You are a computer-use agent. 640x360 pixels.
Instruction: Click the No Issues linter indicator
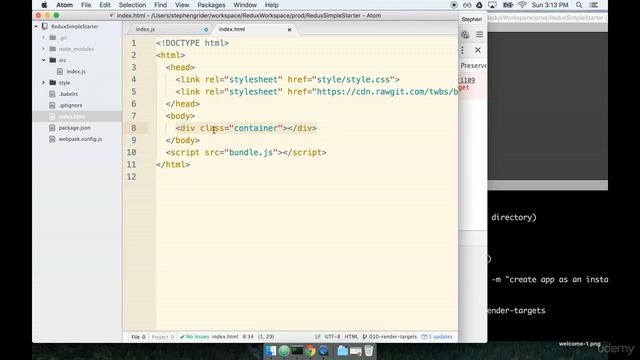pos(195,337)
